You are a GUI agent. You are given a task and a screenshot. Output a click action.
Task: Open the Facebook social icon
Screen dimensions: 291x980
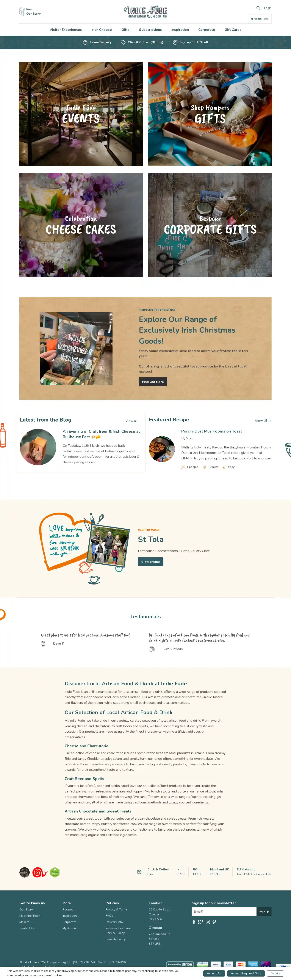(194, 922)
